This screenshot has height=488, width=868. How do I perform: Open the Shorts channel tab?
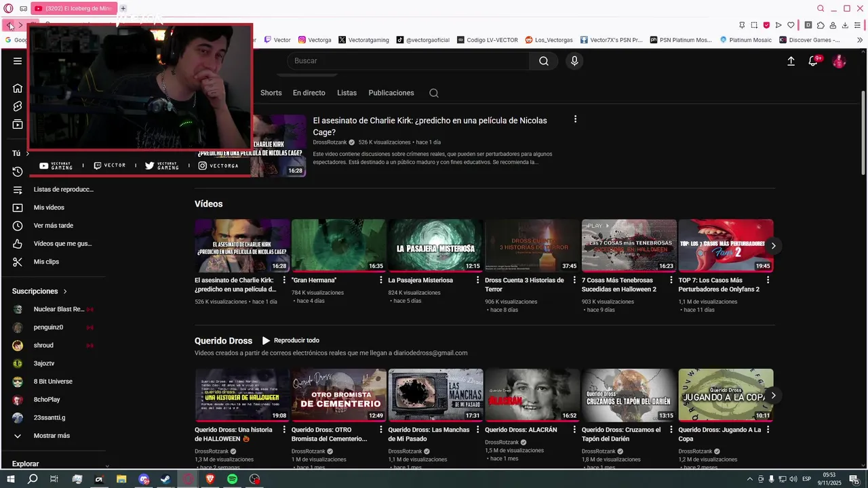(x=271, y=93)
